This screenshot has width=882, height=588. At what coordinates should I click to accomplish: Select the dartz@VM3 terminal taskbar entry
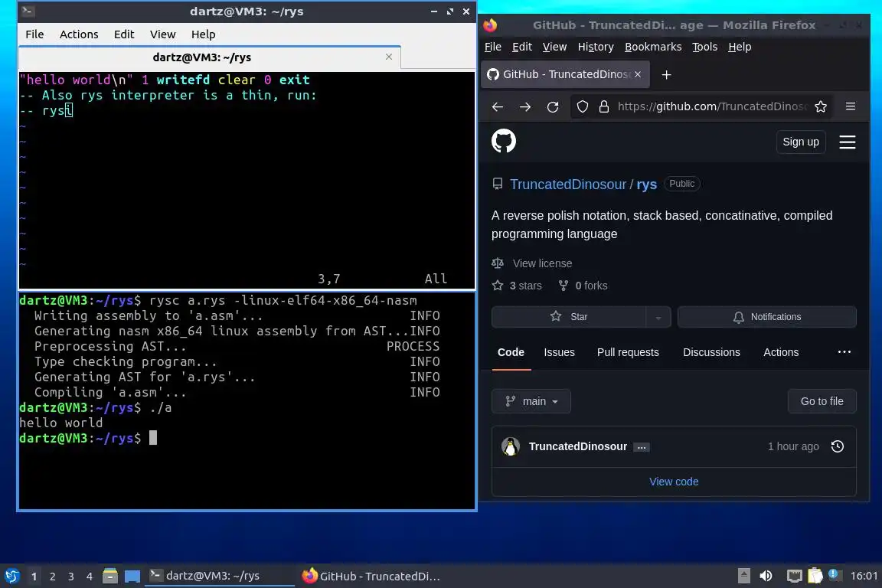coord(220,576)
